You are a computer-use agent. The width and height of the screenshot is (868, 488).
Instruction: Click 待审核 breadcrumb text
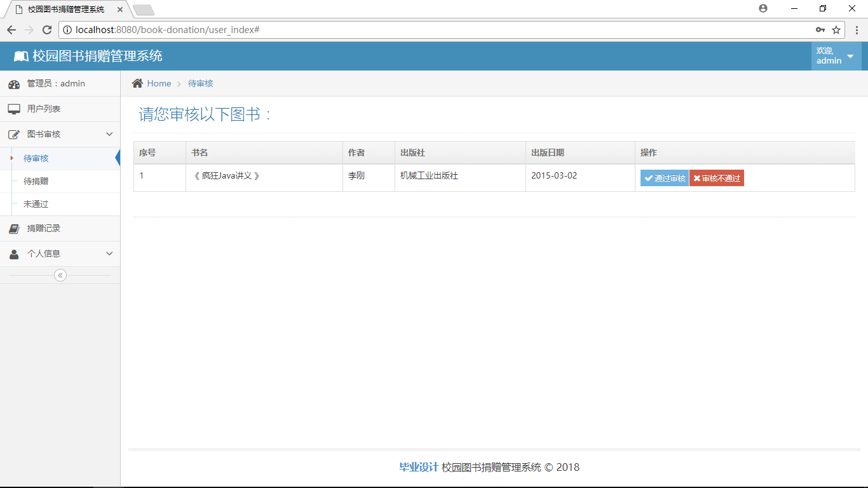point(201,83)
